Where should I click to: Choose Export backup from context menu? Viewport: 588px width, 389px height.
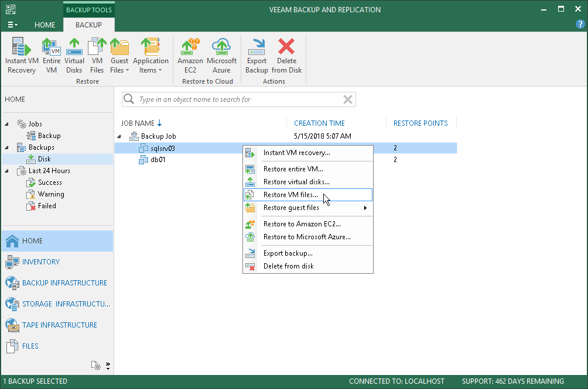tap(308, 253)
